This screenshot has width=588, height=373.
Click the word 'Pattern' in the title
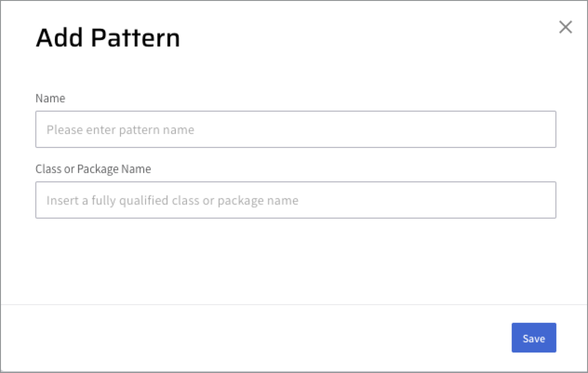135,38
